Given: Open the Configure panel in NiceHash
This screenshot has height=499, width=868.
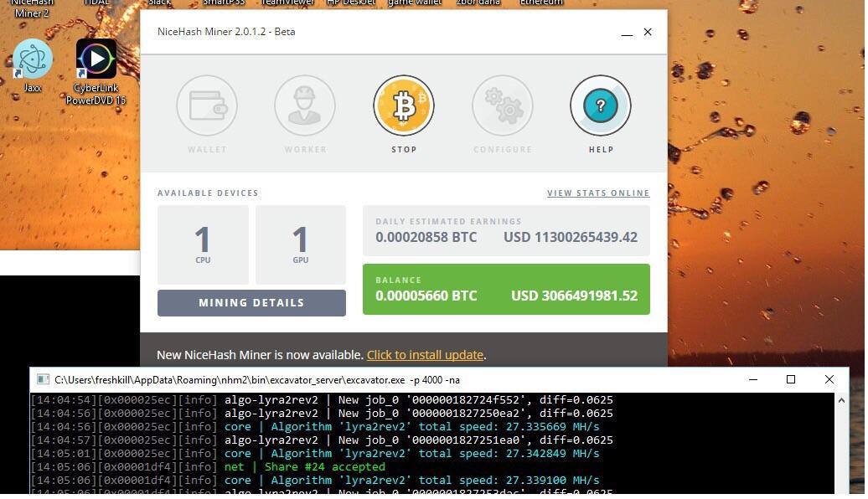Looking at the screenshot, I should click(502, 105).
